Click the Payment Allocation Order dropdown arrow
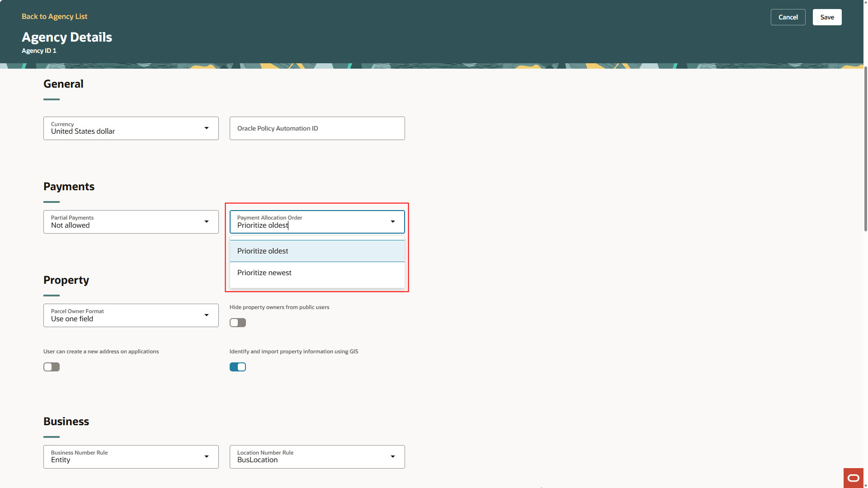868x488 pixels. (x=392, y=221)
